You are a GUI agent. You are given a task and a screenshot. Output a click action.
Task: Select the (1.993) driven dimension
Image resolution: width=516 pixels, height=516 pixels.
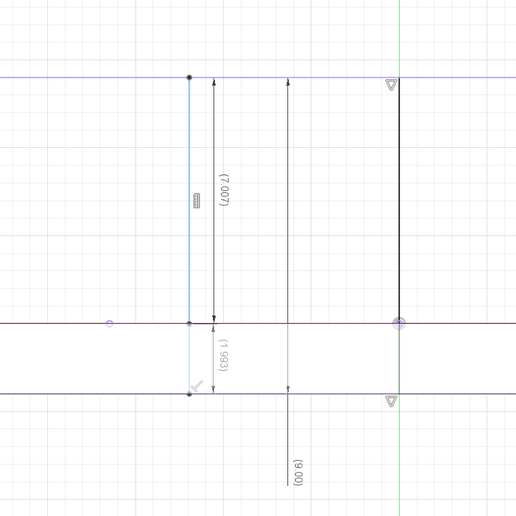click(x=223, y=355)
